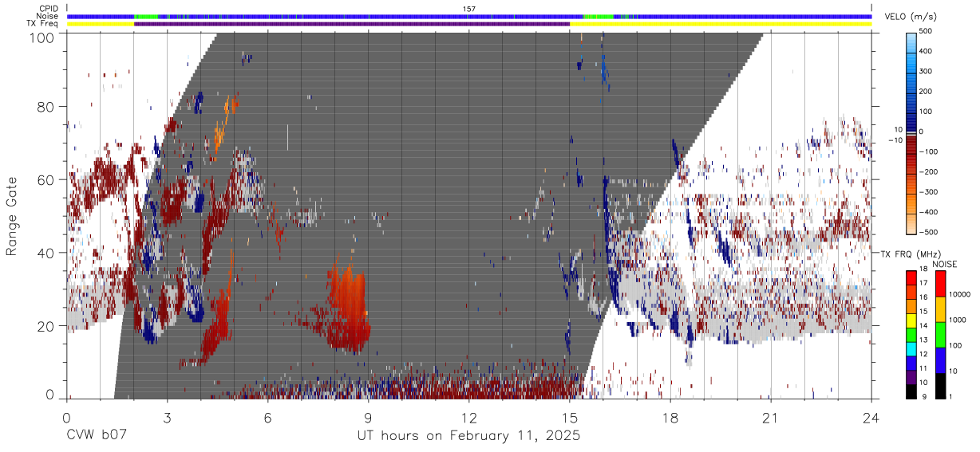This screenshot has height=452, width=980.
Task: Click UT hour axis tick 21
Action: (x=771, y=417)
